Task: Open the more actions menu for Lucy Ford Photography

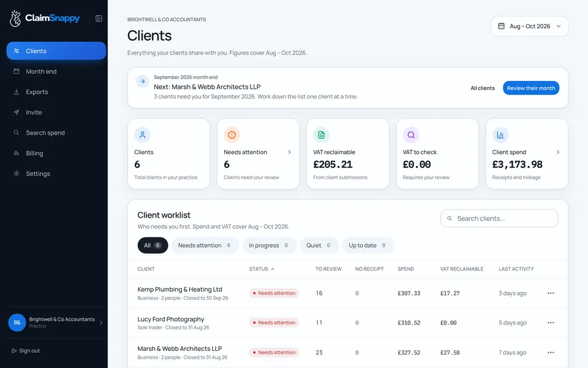Action: (551, 323)
